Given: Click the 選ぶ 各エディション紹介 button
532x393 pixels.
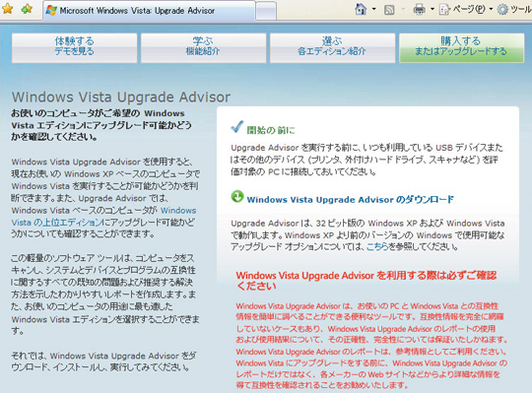Looking at the screenshot, I should pos(332,47).
